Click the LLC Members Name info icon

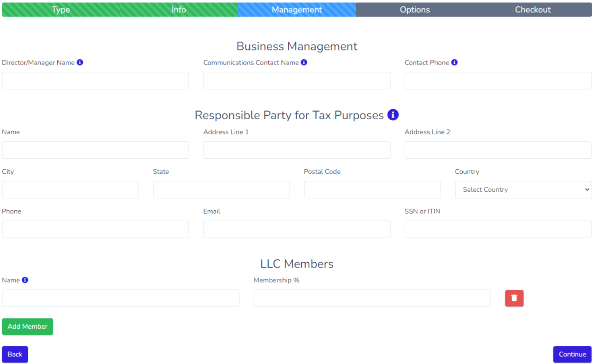coord(25,280)
